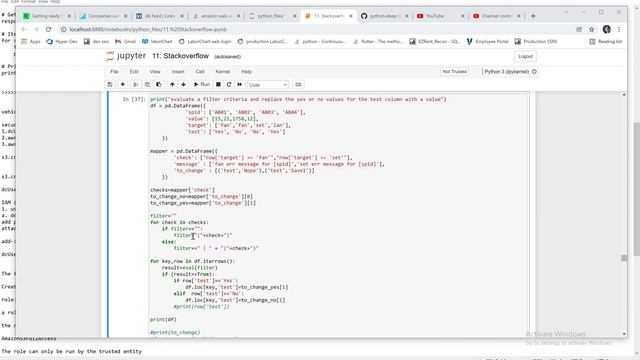Click the Logout button
The image size is (640, 360).
pos(525,56)
